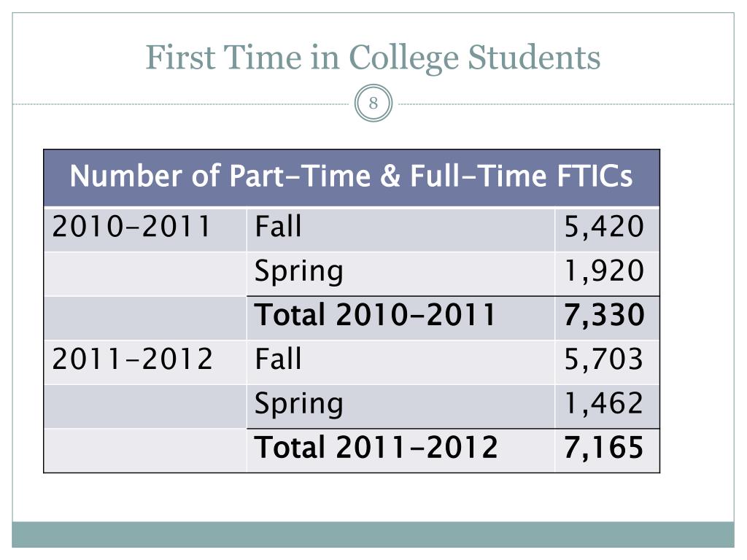Screen dimensions: 747x560
Task: Click the teal footer bar of the slide
Action: coord(373,534)
